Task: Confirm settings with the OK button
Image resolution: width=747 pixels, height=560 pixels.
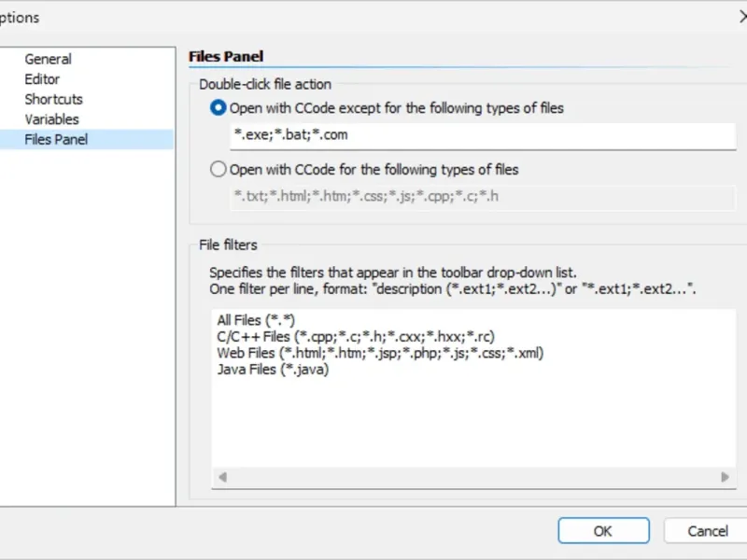Action: point(603,531)
